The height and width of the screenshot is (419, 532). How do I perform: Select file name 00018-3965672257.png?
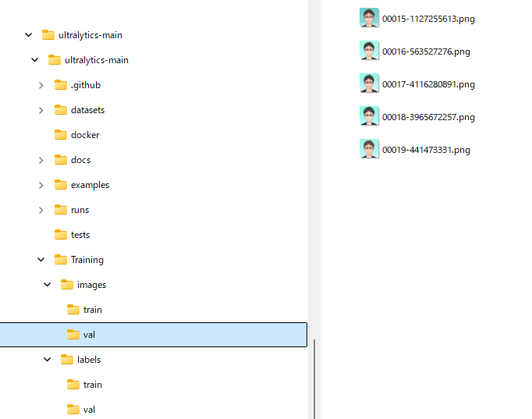click(428, 117)
